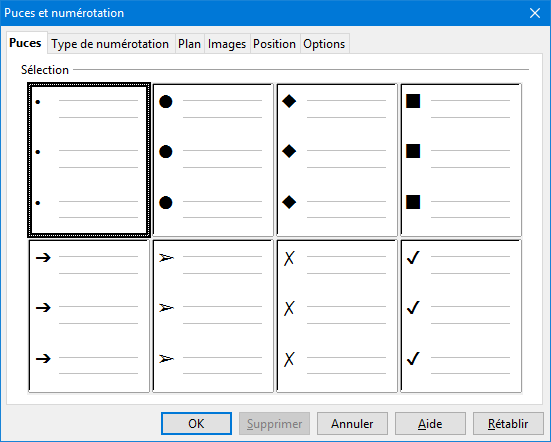Click the Annuler button
The height and width of the screenshot is (442, 551).
352,423
